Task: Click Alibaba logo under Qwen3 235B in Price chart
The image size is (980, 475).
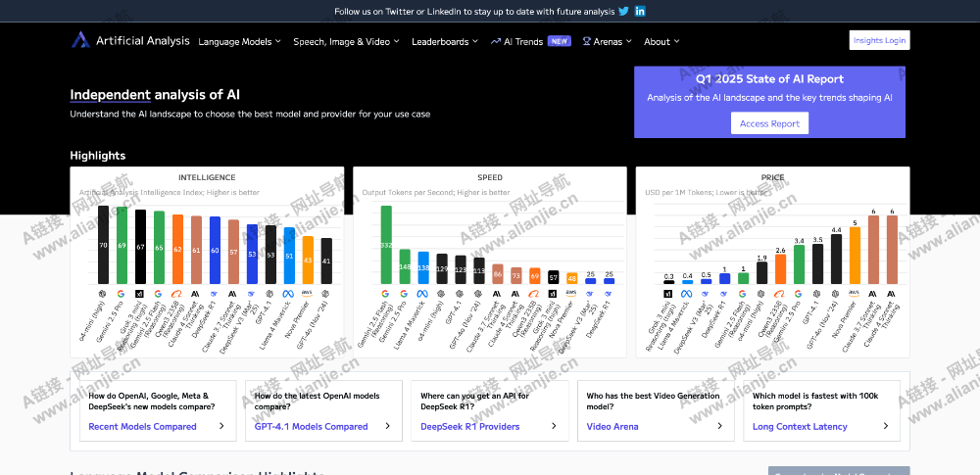Action: [780, 293]
